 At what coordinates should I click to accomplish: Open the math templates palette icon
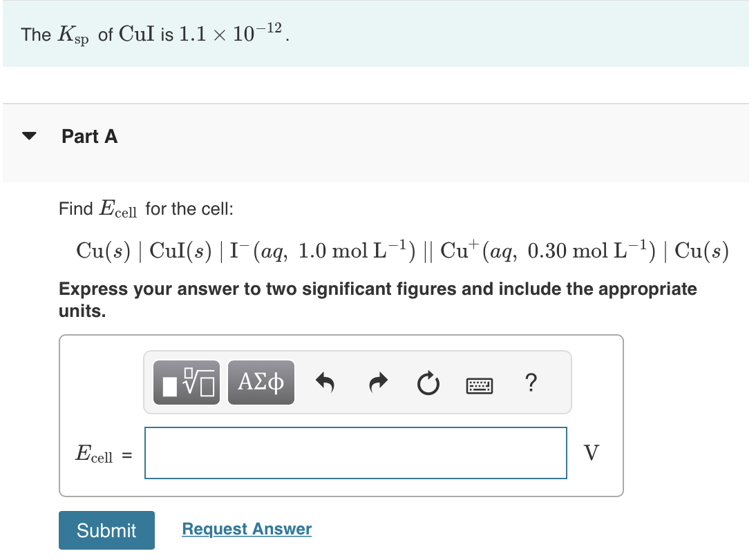pos(185,382)
